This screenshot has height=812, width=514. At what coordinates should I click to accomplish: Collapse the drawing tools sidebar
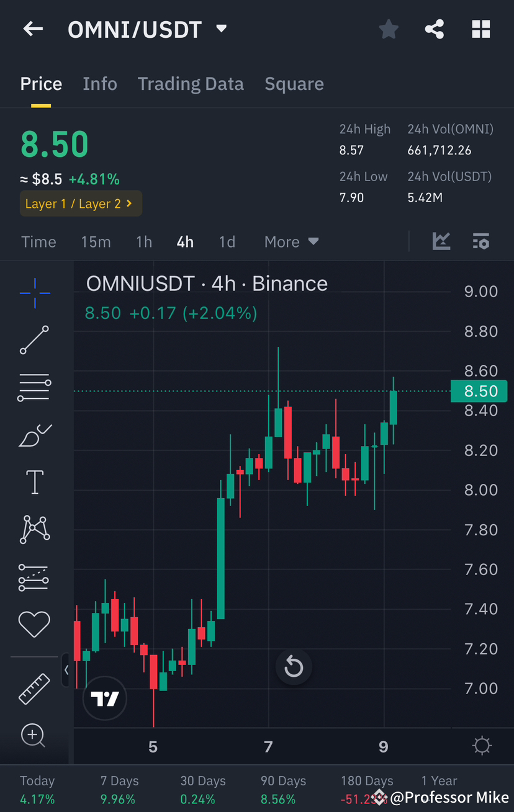click(66, 670)
